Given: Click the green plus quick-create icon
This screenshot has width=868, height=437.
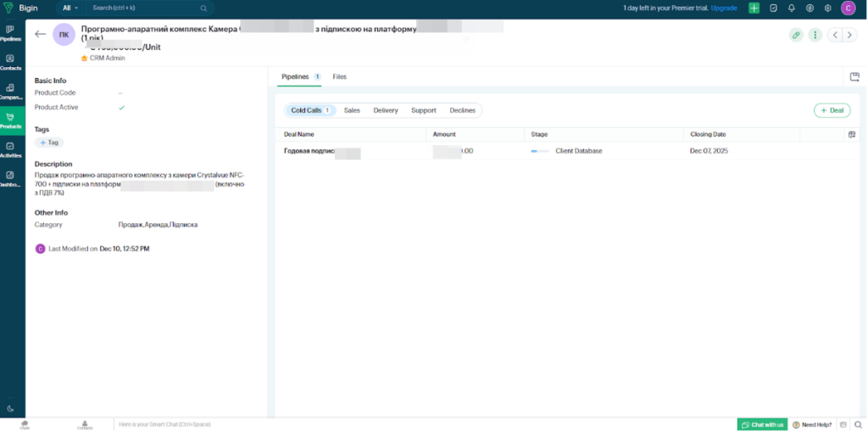Looking at the screenshot, I should [754, 8].
